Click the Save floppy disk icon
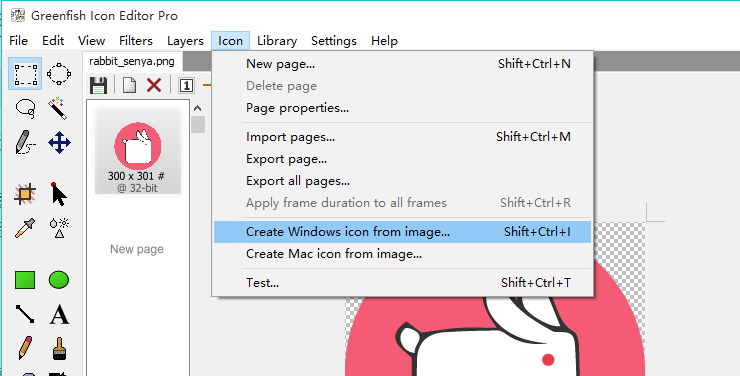 pyautogui.click(x=98, y=85)
